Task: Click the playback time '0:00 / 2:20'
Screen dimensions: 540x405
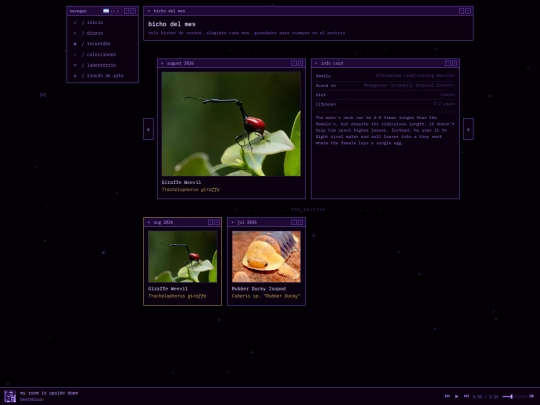Action: pos(486,397)
